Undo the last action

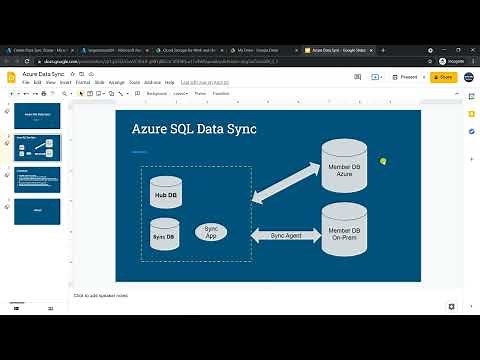click(x=26, y=94)
